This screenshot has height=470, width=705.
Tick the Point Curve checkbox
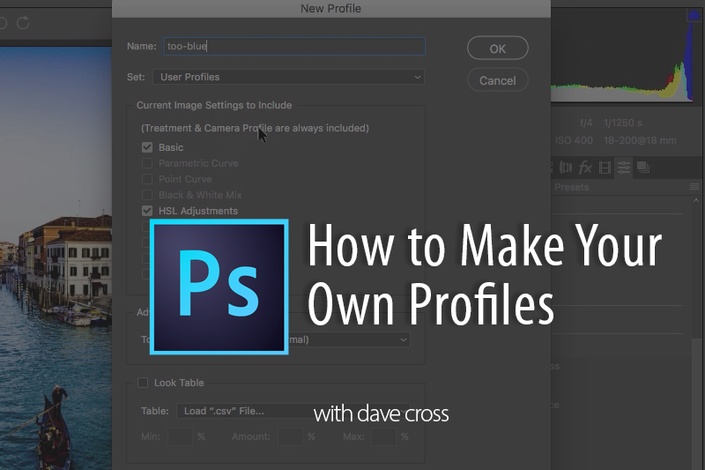coord(147,179)
